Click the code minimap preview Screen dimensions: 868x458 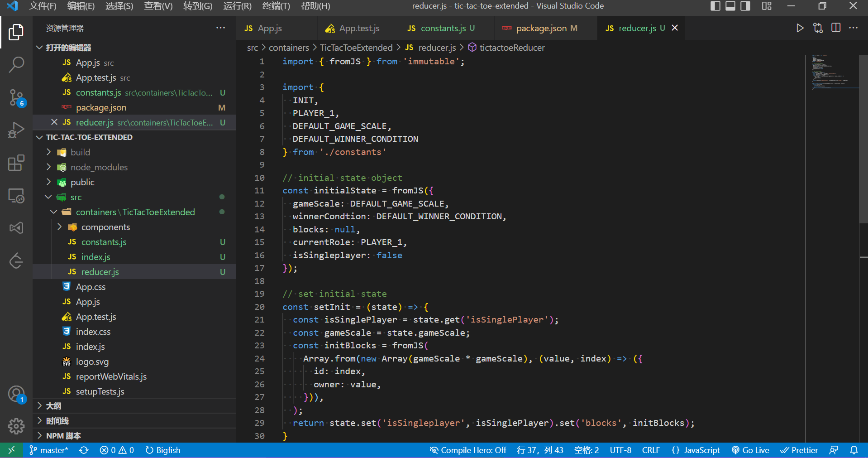[x=830, y=72]
